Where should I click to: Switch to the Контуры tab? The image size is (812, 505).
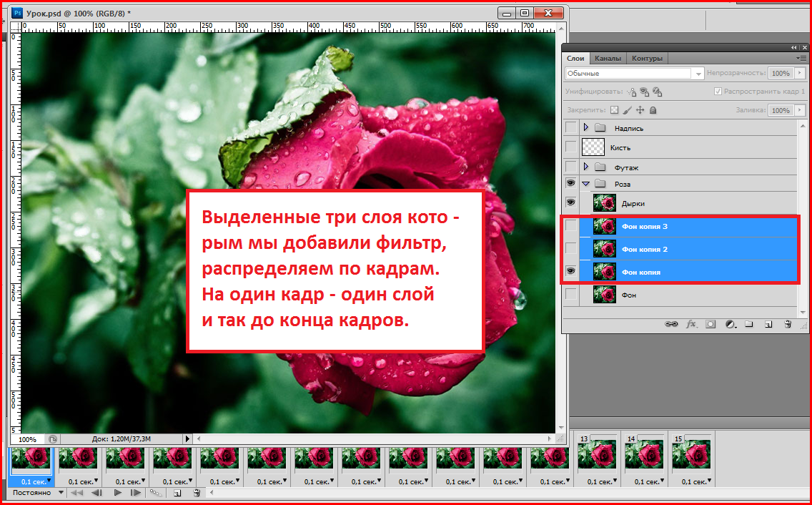[x=647, y=59]
